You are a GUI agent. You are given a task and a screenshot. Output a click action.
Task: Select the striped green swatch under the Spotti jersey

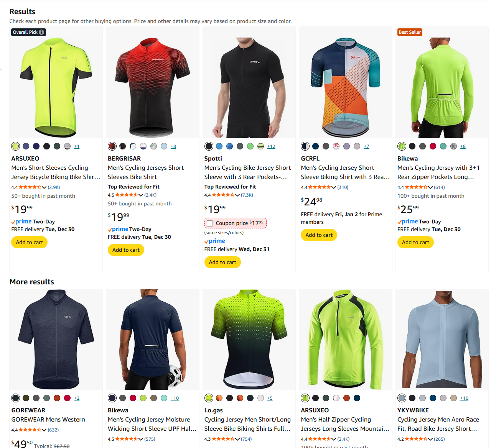click(260, 146)
